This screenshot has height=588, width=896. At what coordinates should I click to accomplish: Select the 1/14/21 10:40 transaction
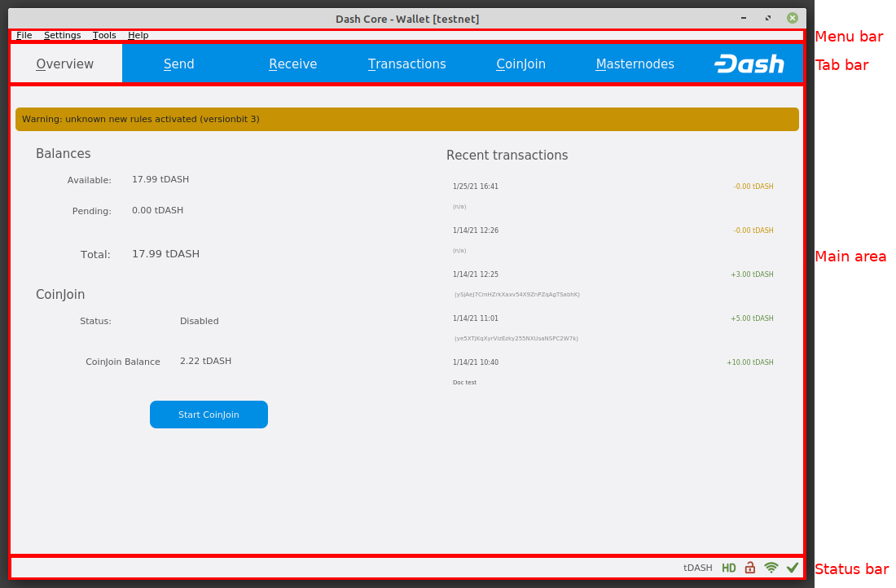click(613, 372)
